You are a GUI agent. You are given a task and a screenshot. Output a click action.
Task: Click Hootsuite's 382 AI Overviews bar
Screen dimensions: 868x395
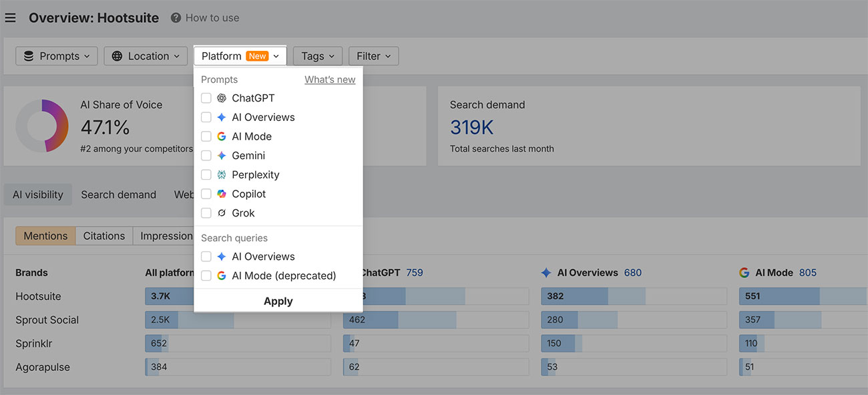tap(634, 296)
